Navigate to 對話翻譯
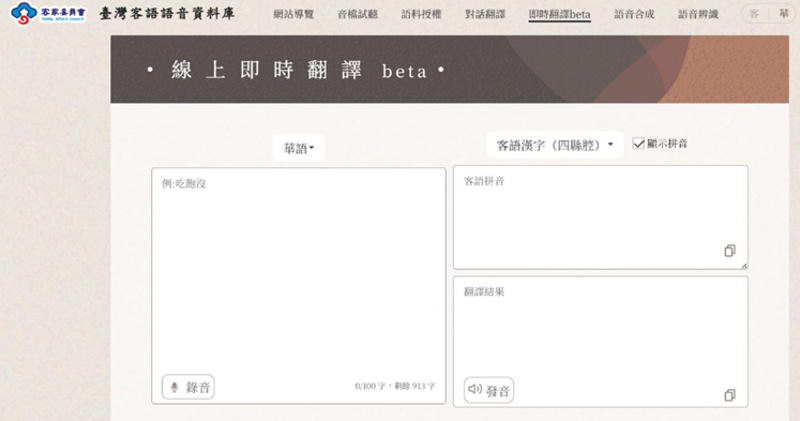800x421 pixels. click(x=485, y=15)
